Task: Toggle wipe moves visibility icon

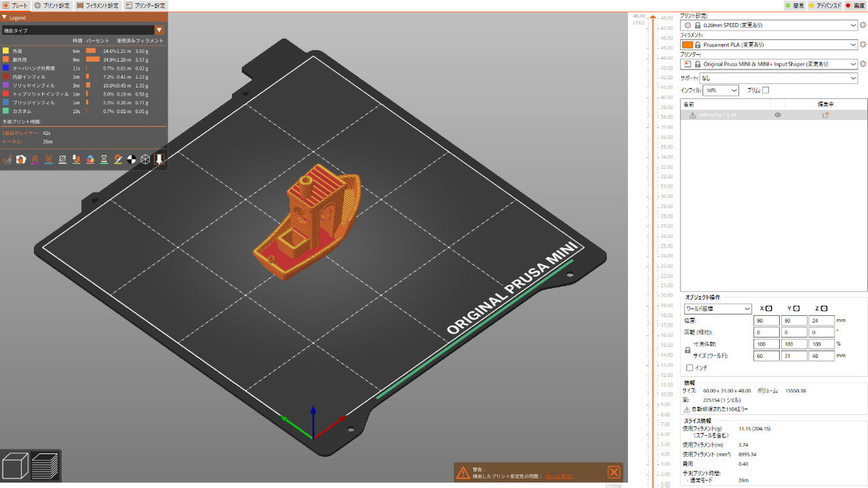Action: pyautogui.click(x=21, y=159)
